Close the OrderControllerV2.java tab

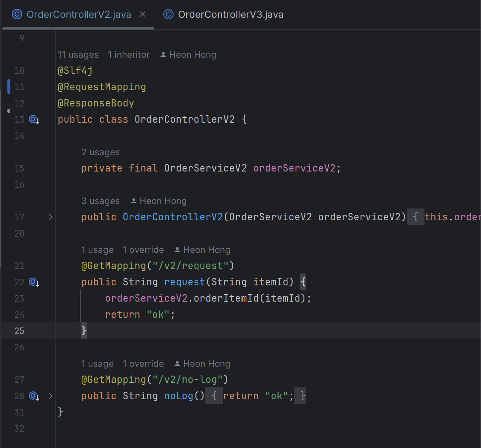pos(143,14)
